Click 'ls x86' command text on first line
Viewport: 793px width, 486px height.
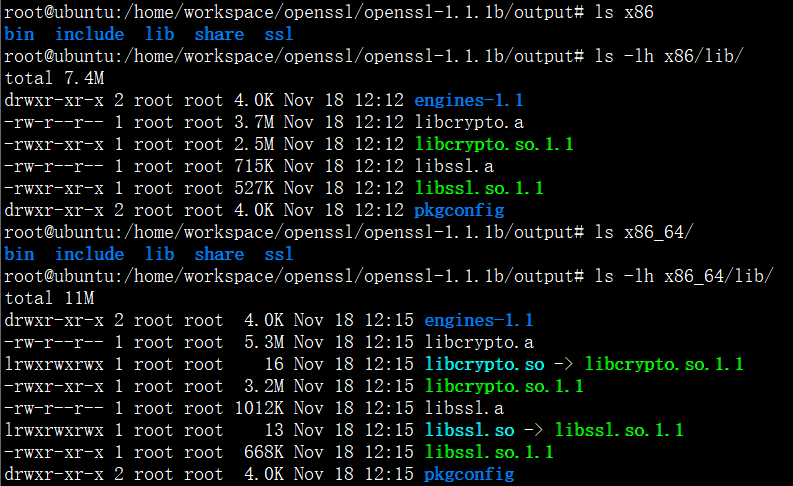[624, 12]
